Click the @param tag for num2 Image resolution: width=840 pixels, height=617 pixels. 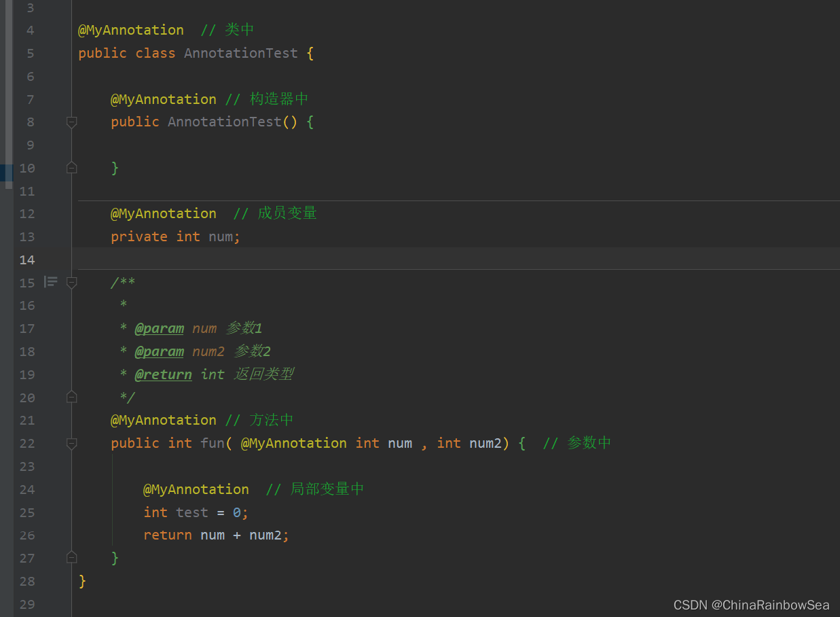pos(160,351)
